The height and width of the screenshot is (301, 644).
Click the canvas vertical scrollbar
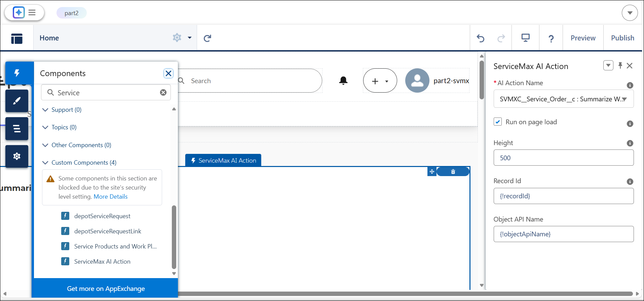coord(482,79)
